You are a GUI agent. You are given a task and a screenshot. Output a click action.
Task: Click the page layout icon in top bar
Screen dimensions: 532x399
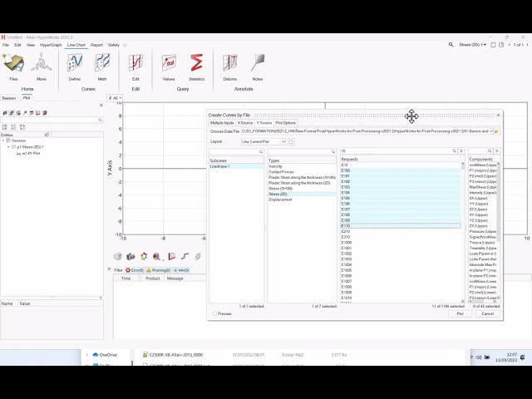[493, 45]
